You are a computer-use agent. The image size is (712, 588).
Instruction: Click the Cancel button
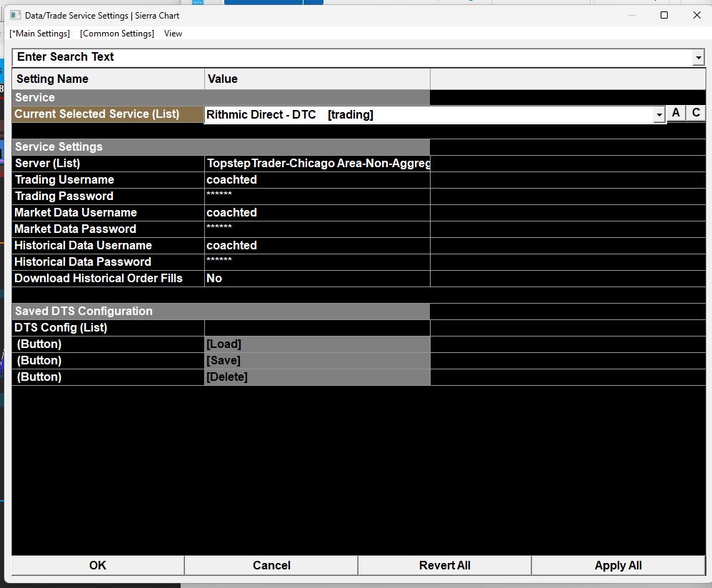pyautogui.click(x=271, y=565)
